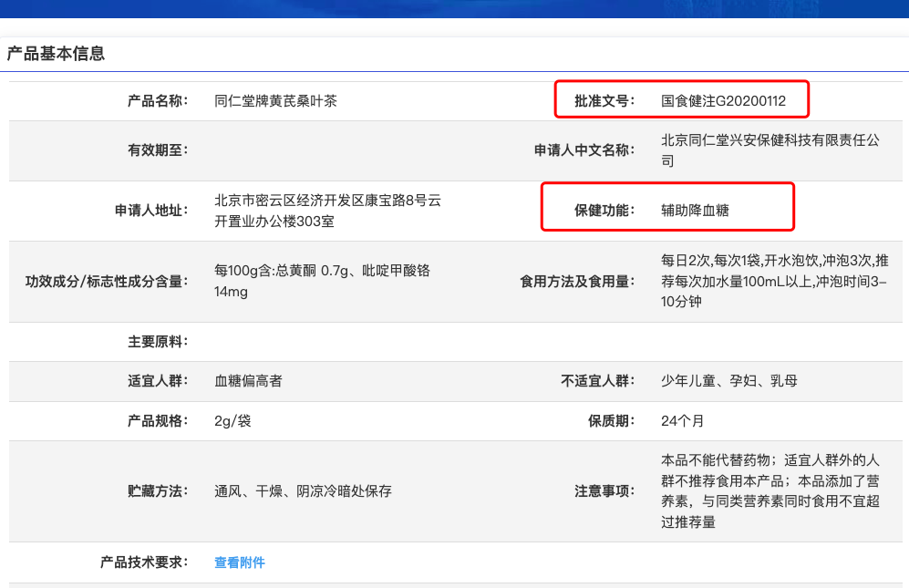This screenshot has height=588, width=909.
Task: Select the 批准文号 label
Action: (604, 101)
